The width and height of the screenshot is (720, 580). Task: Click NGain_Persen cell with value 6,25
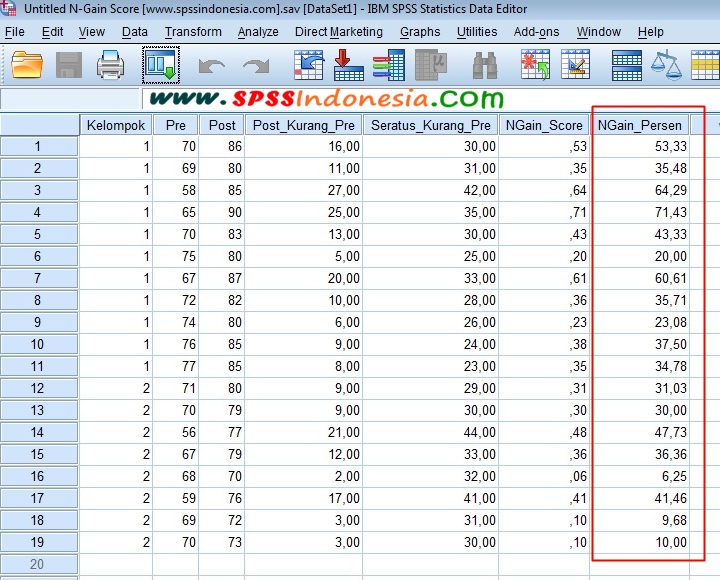(x=639, y=476)
